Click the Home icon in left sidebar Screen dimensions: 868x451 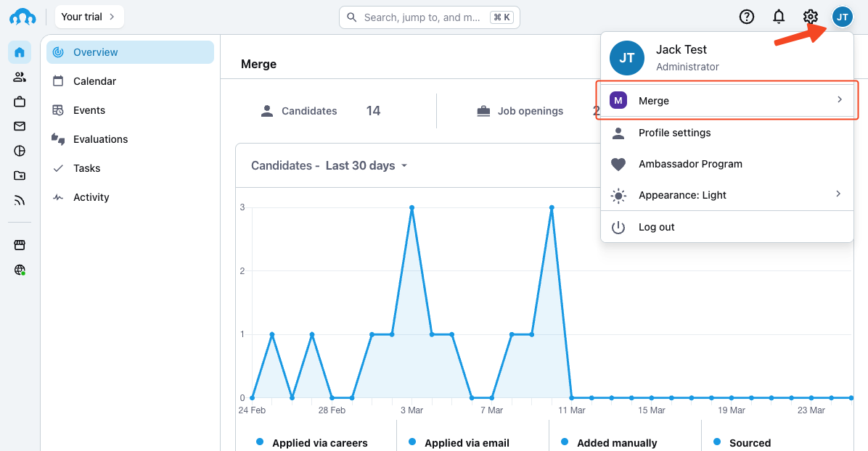(20, 52)
